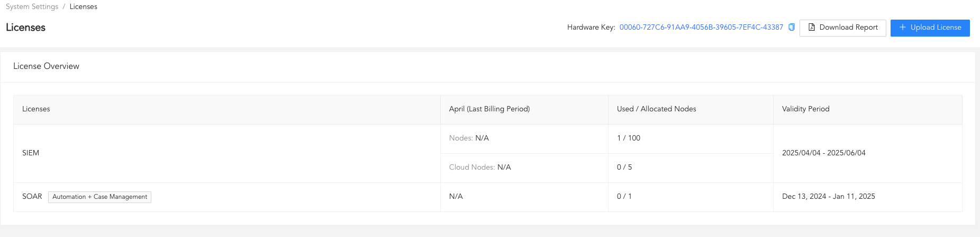The height and width of the screenshot is (237, 980).
Task: Click the Licenses column header
Action: coord(36,109)
